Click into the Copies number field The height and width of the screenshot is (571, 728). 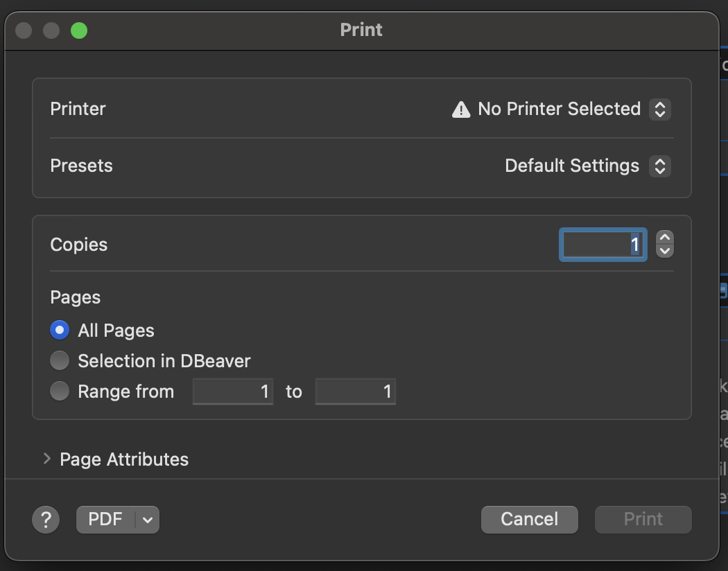[x=603, y=245]
